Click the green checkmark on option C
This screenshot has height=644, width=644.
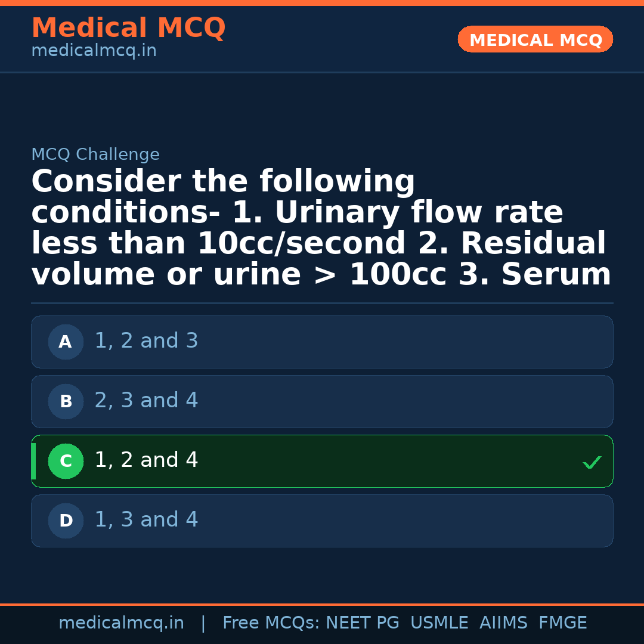tap(592, 462)
